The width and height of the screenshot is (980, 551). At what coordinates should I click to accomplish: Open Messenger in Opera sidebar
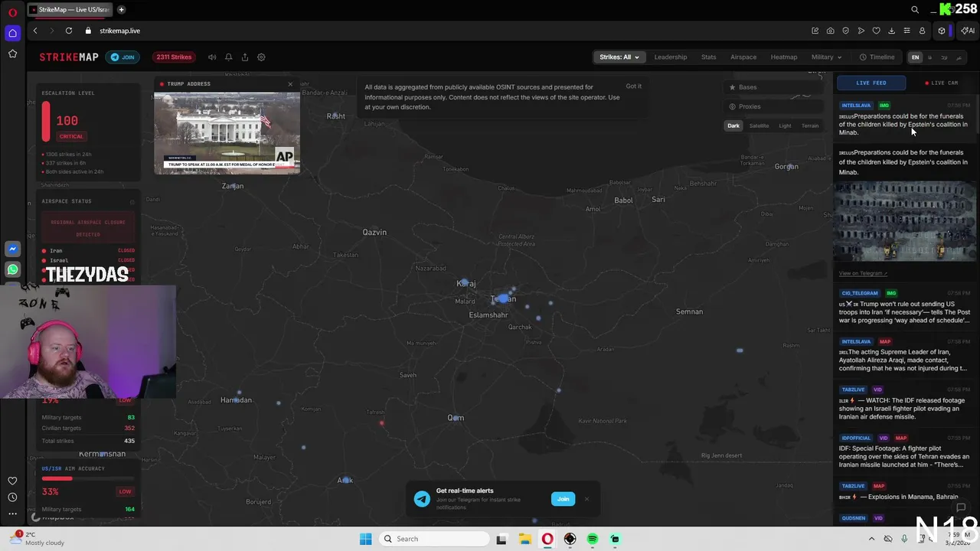[x=12, y=249]
